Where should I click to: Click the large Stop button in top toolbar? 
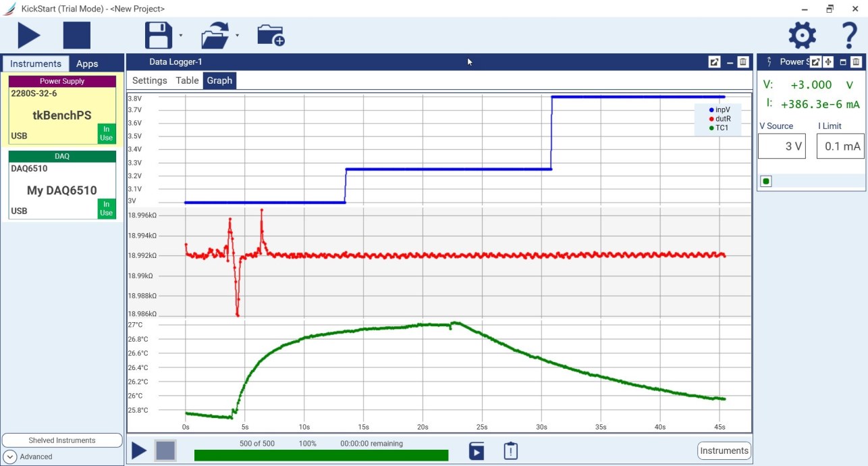pyautogui.click(x=76, y=35)
